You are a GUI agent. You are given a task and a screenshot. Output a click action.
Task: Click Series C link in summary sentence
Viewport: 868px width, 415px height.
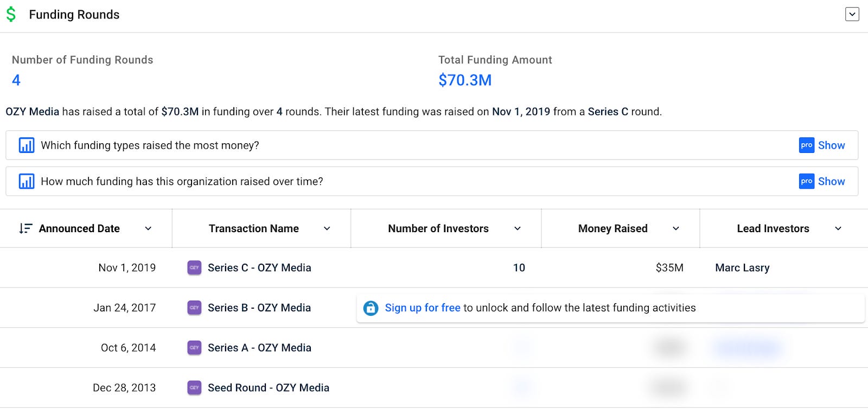[x=608, y=112]
